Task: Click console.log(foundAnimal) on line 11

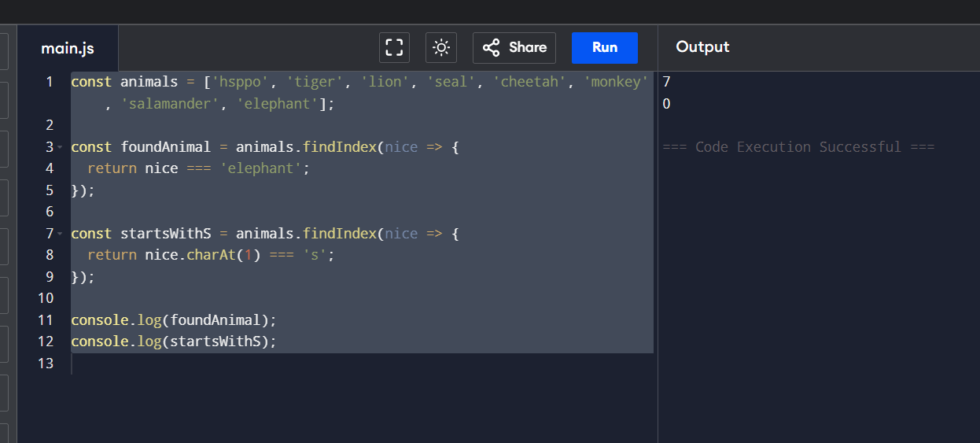Action: 173,320
